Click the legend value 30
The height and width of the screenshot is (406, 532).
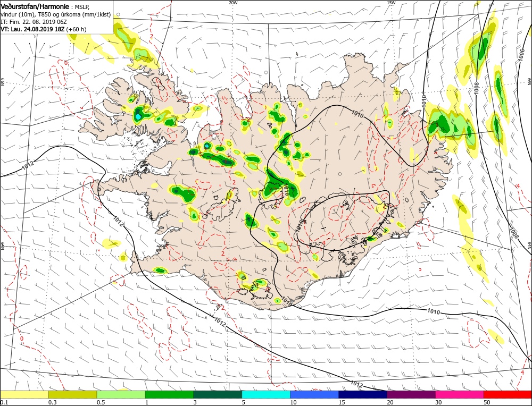click(x=438, y=402)
